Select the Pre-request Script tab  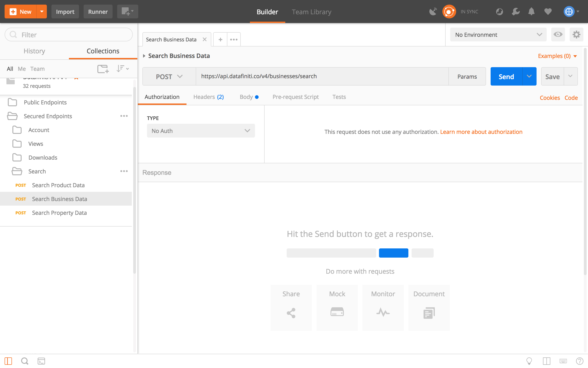(x=295, y=97)
